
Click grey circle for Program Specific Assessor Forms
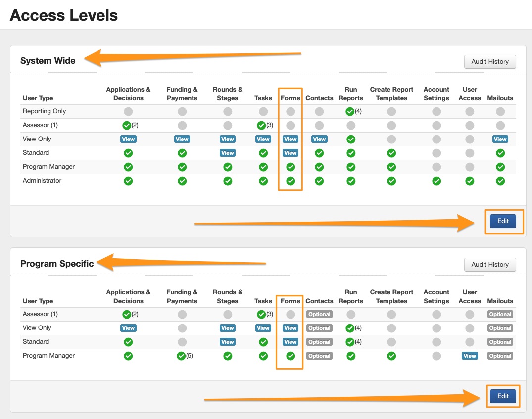[x=290, y=314]
